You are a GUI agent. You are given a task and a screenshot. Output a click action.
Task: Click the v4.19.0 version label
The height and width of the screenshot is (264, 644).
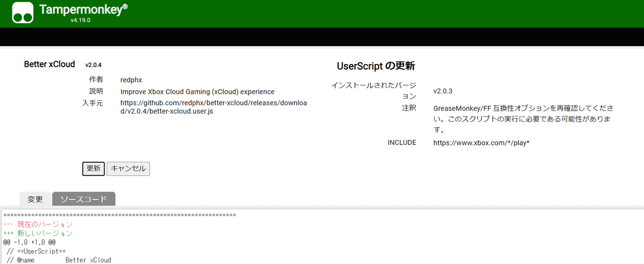(80, 20)
